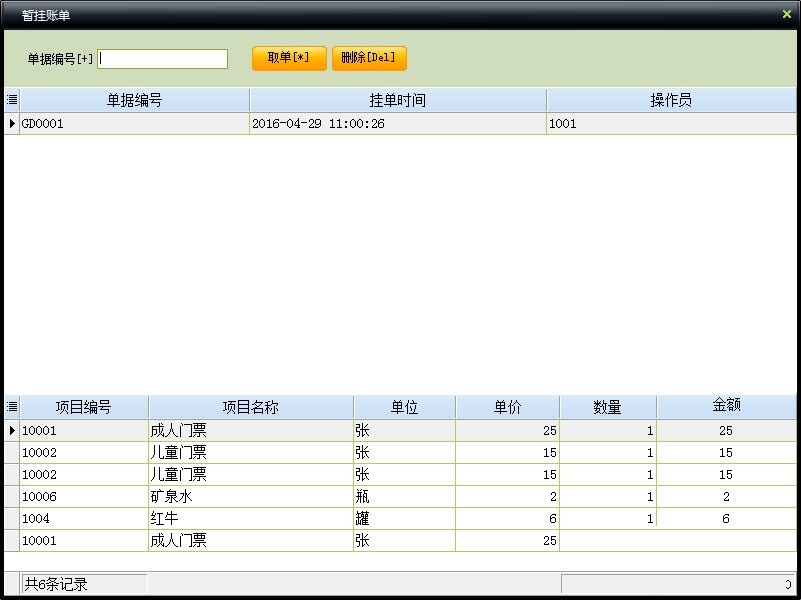Click the 项目名称 column header
The image size is (801, 601).
250,406
